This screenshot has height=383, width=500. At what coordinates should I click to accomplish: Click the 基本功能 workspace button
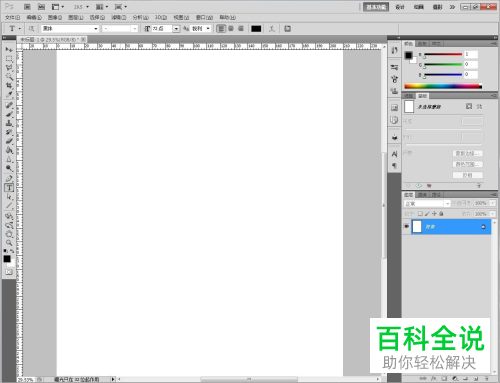pyautogui.click(x=376, y=7)
